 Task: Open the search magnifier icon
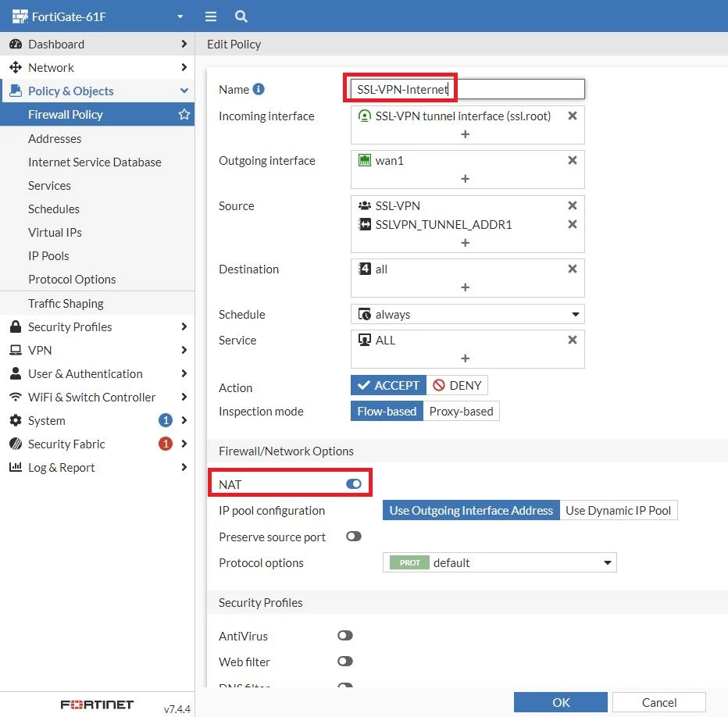pyautogui.click(x=241, y=16)
